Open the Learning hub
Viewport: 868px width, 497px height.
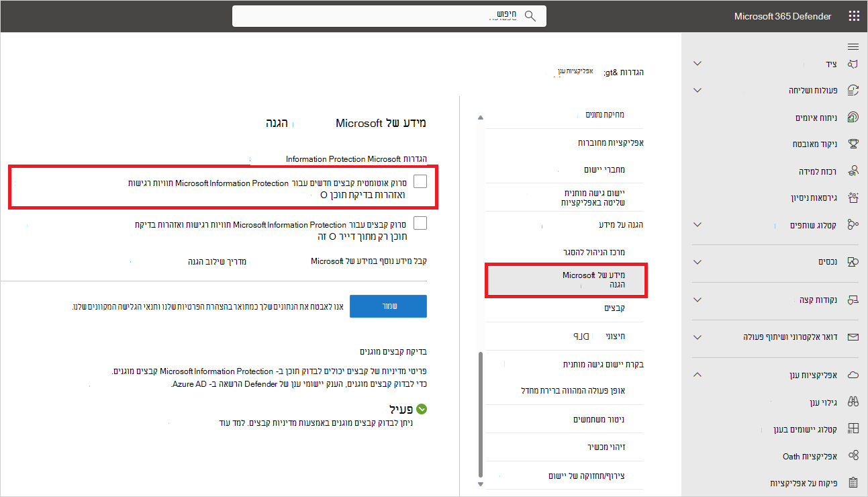(x=816, y=170)
